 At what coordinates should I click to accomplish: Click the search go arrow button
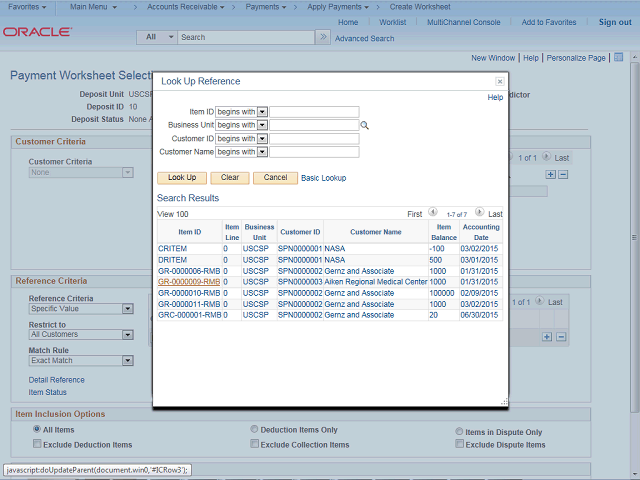coord(322,37)
